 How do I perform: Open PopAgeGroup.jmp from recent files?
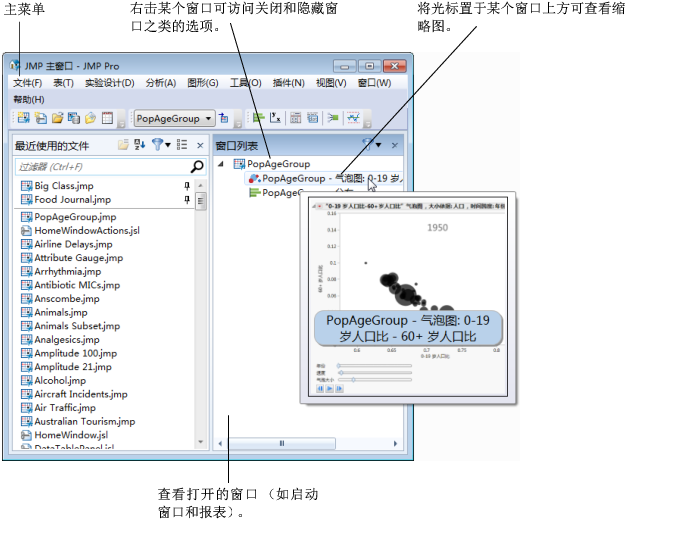coord(69,217)
